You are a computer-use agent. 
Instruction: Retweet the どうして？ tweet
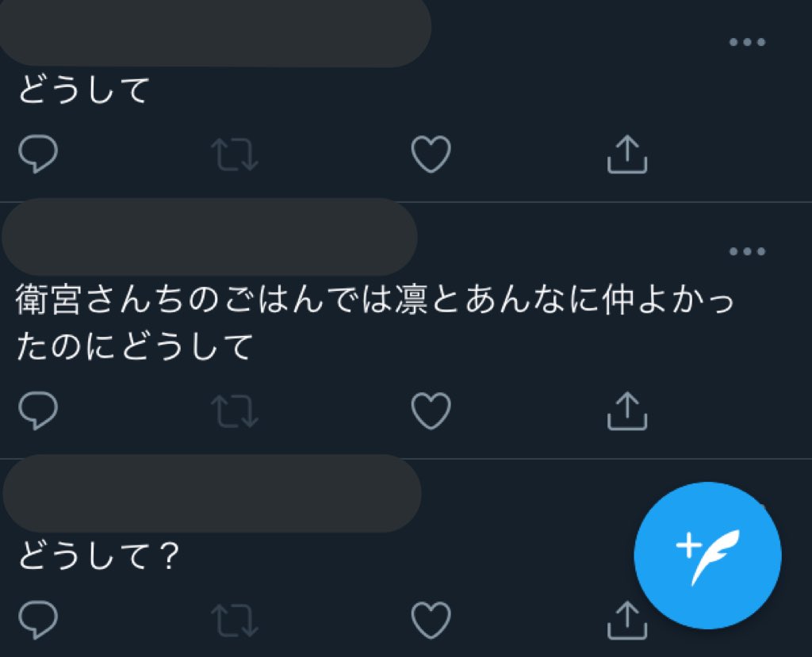pyautogui.click(x=235, y=621)
